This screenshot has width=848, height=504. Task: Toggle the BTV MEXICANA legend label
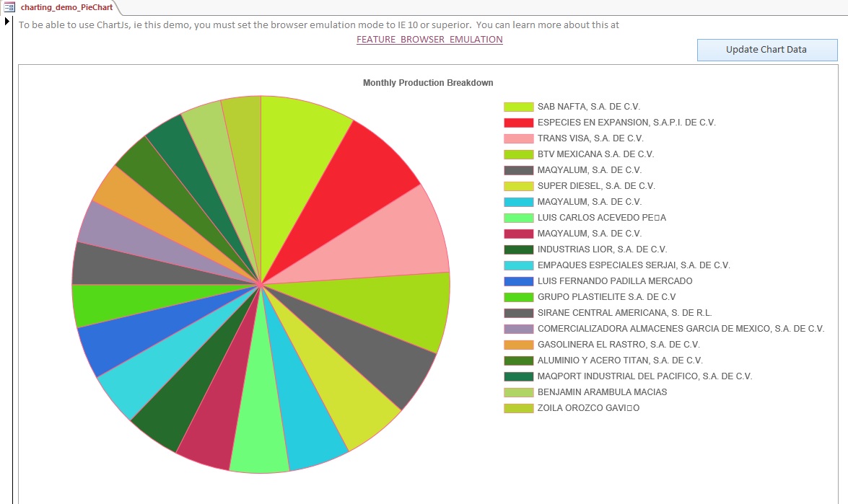[595, 154]
